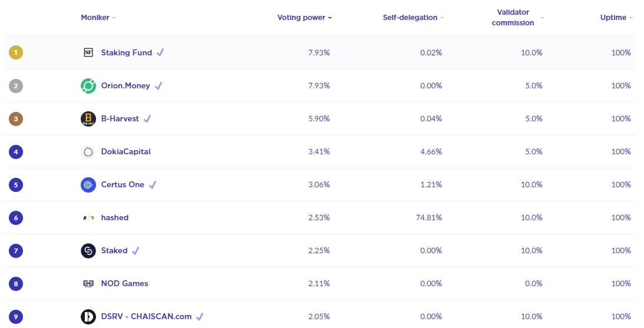Click the verified checkmark beside B-Harvest
This screenshot has height=328, width=644.
click(x=147, y=119)
